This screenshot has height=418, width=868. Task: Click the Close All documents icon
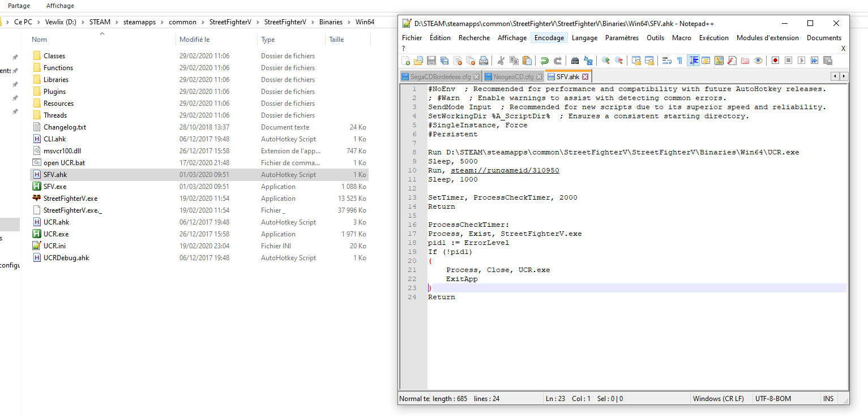click(471, 61)
